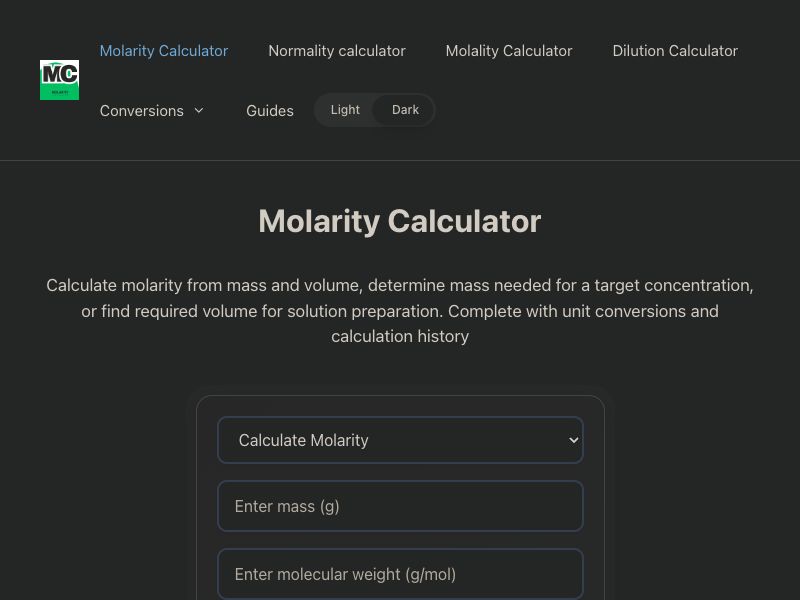800x600 pixels.
Task: Go to the Dilution Calculator
Action: pyautogui.click(x=675, y=51)
